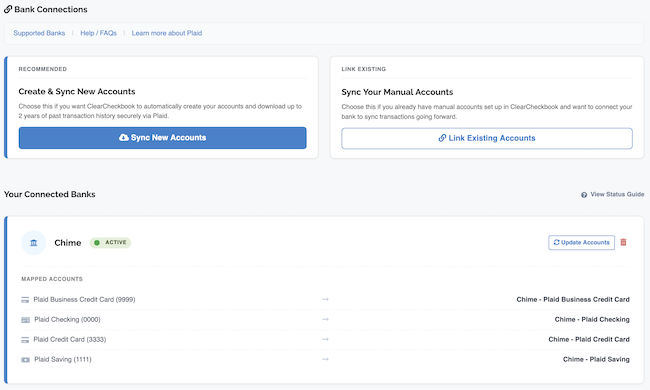Click Update Accounts for Chime
650x390 pixels.
(581, 242)
